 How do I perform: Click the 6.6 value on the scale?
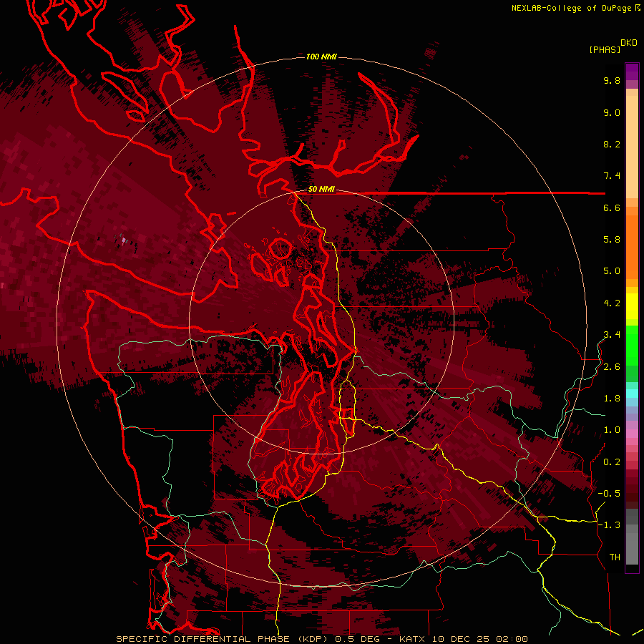[x=612, y=208]
